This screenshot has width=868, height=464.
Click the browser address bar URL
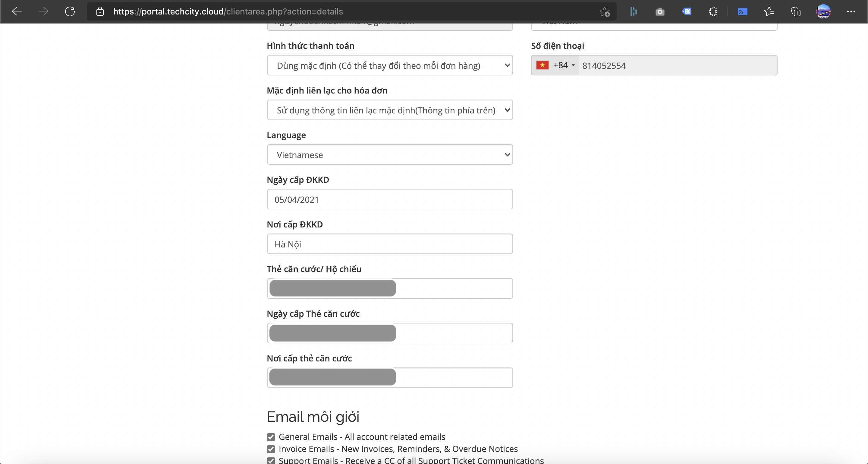tap(228, 11)
